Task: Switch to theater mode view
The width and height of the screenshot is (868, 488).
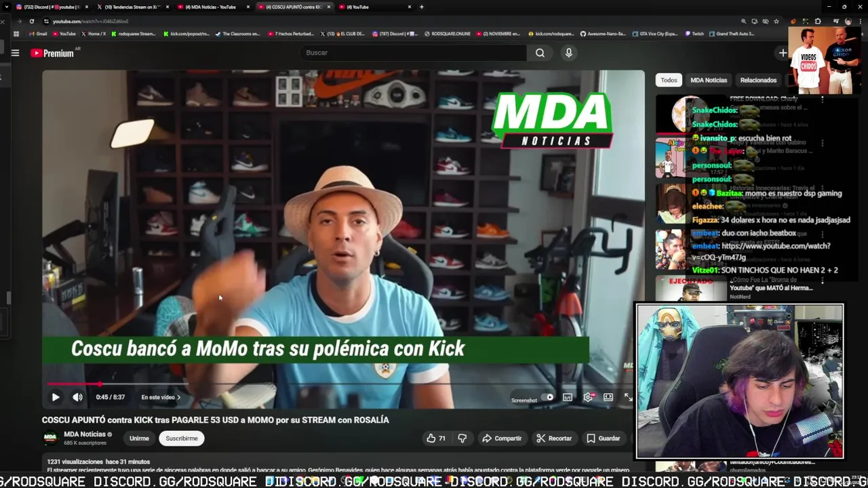Action: (608, 397)
